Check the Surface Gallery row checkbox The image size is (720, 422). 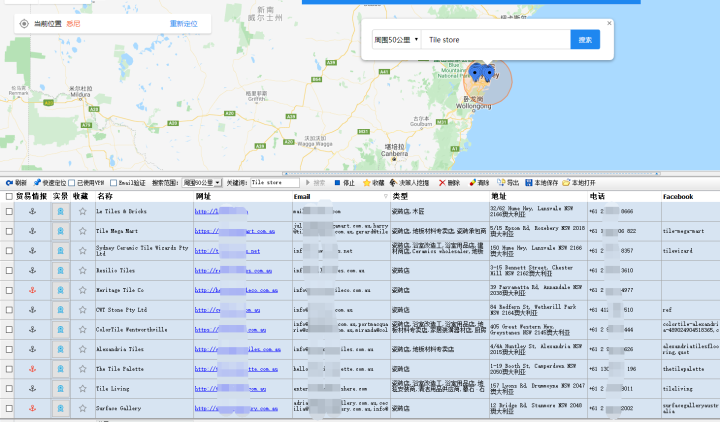[x=9, y=408]
